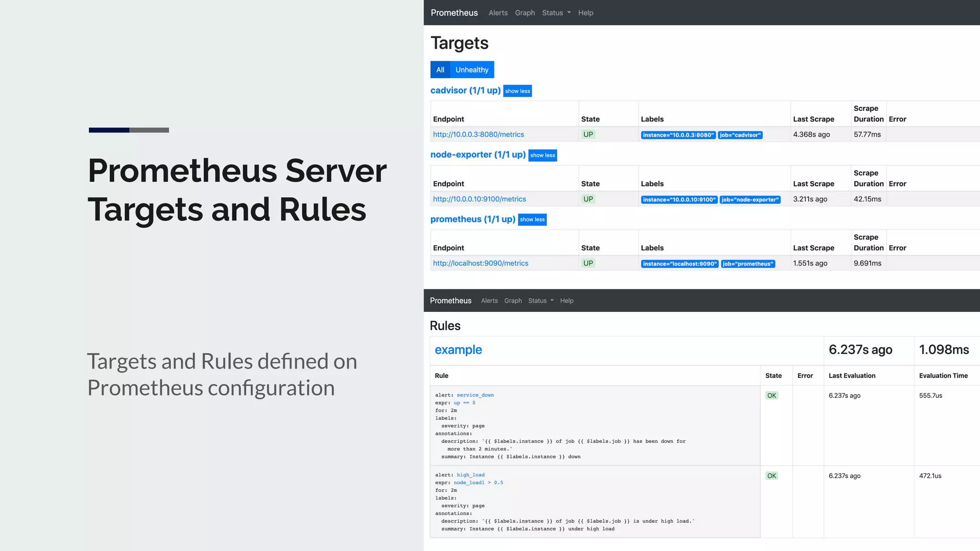This screenshot has width=980, height=551.
Task: Click the Prometheus brand in the Targets navbar
Action: (454, 13)
